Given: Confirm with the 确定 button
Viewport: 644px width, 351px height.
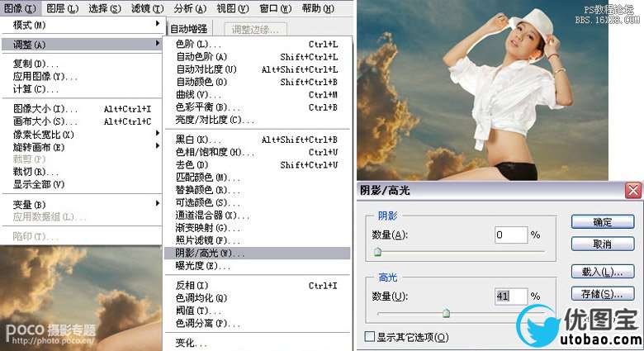Looking at the screenshot, I should point(603,222).
